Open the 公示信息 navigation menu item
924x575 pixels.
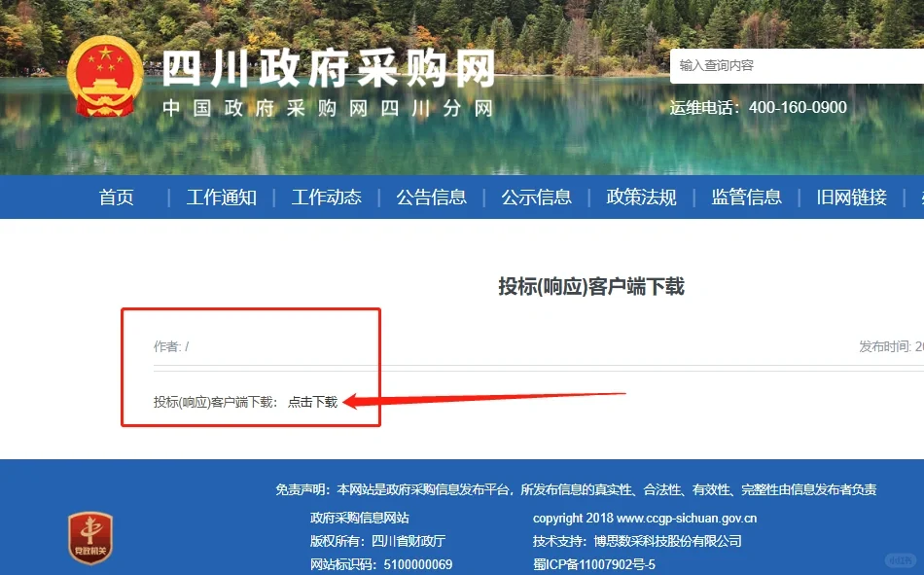(536, 197)
